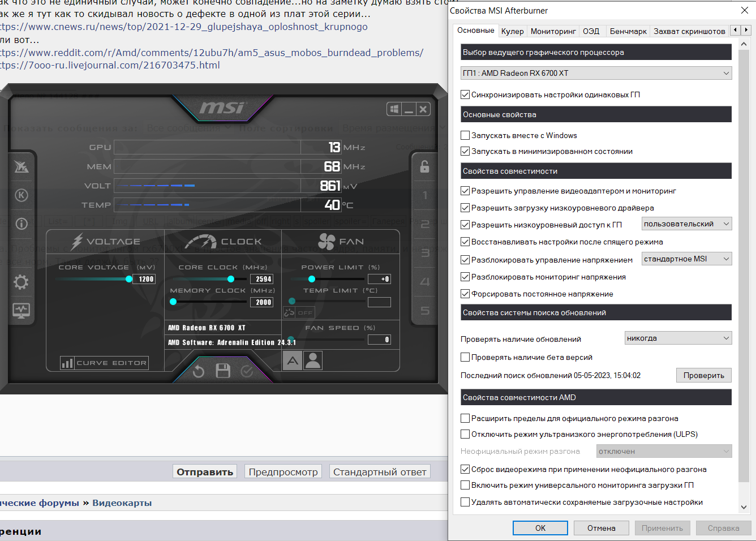756x541 pixels.
Task: Enable 'Отключить режим ультранизкого энергопотребления (ULPS)'
Action: 465,434
